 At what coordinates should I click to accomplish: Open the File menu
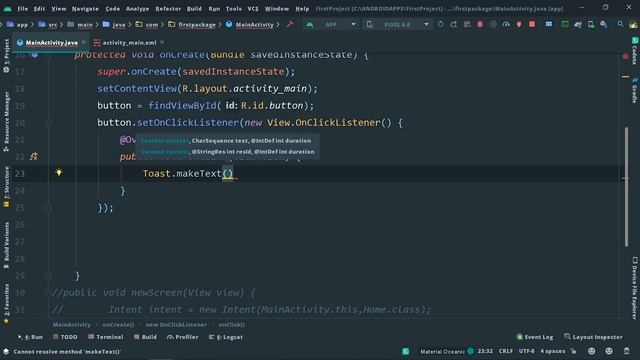point(22,9)
